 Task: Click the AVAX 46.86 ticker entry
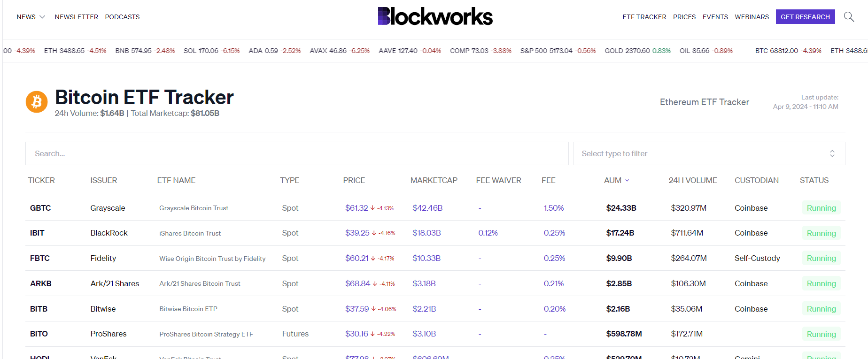(340, 51)
